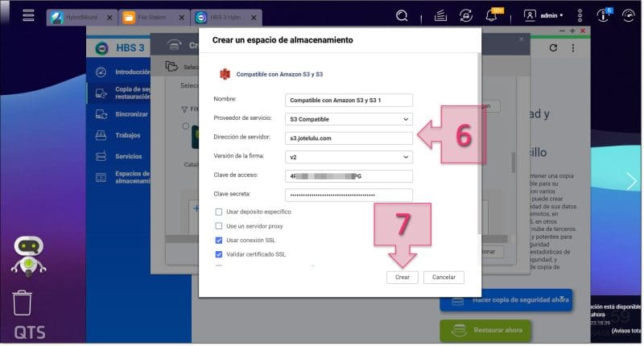The width and height of the screenshot is (644, 346).
Task: Click the Sincronizar sidebar icon
Action: pyautogui.click(x=101, y=114)
